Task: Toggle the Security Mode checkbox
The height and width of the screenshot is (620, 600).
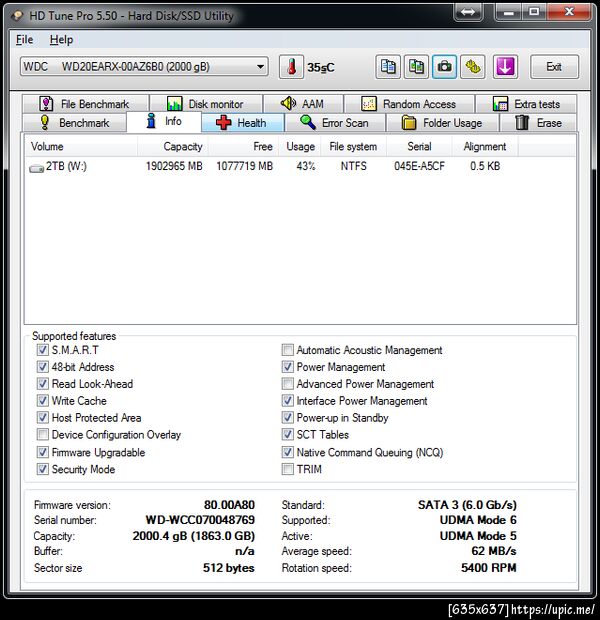Action: pos(42,469)
